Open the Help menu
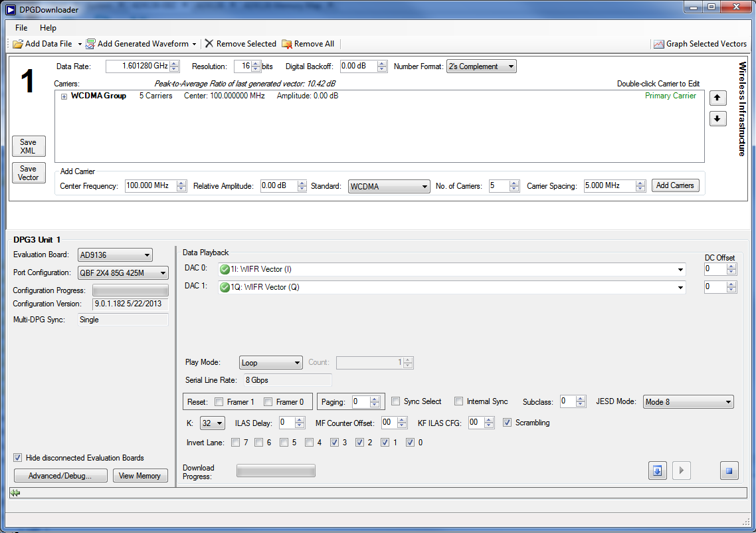Screen dimensions: 756x533 point(48,28)
